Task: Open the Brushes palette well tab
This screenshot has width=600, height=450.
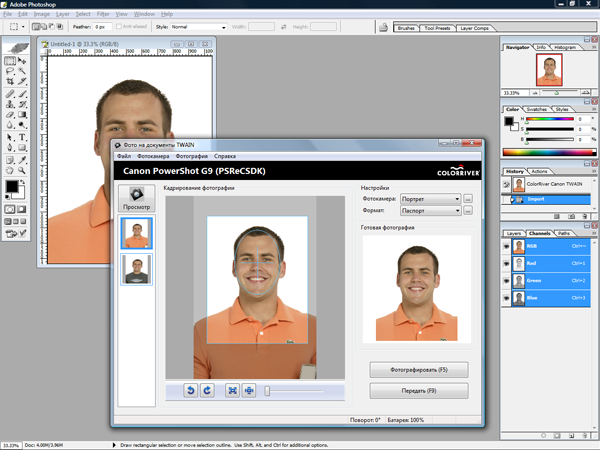Action: coord(406,28)
